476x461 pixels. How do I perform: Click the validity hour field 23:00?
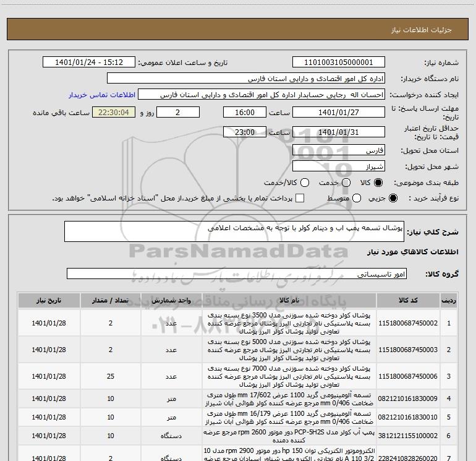pyautogui.click(x=245, y=132)
